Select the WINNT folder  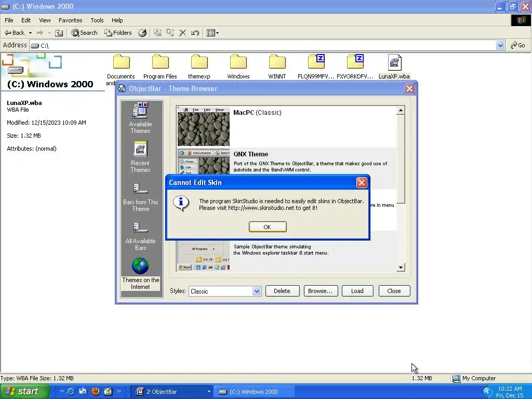[x=277, y=67]
